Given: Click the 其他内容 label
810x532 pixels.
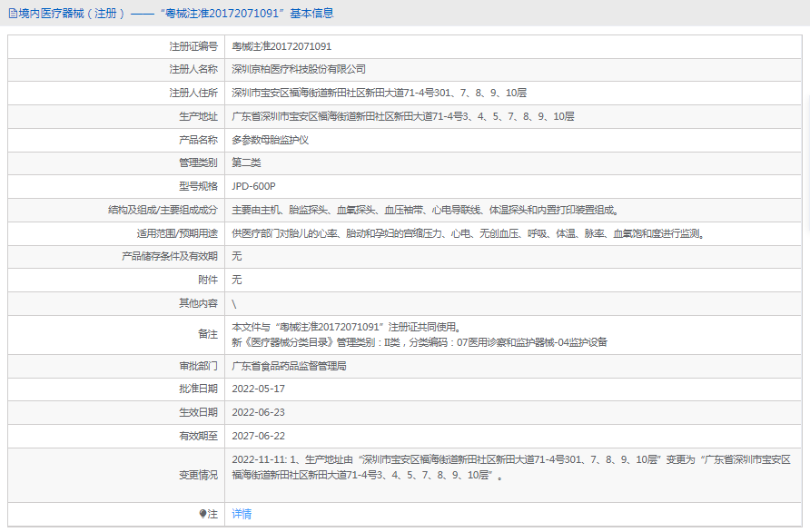Looking at the screenshot, I should [198, 303].
